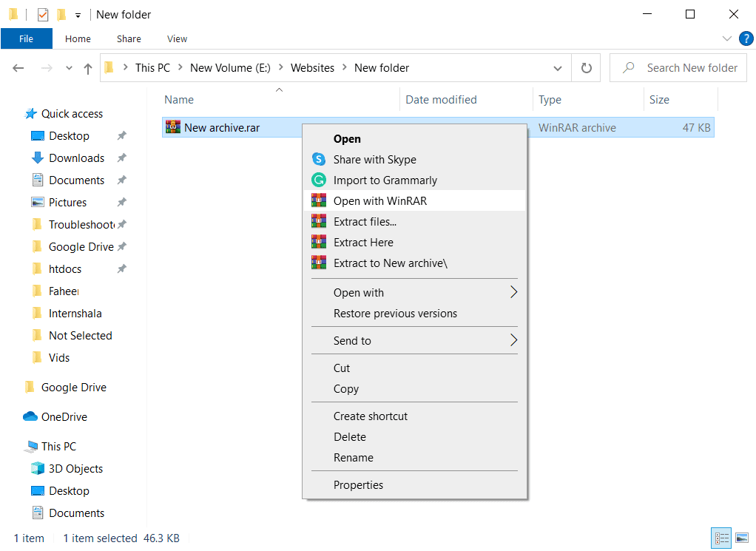The image size is (756, 551).
Task: Open the Customize Quick Access Toolbar dropdown
Action: pyautogui.click(x=78, y=16)
